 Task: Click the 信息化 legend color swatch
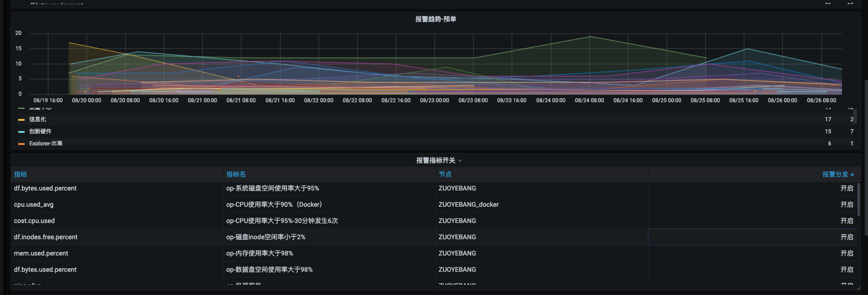tap(21, 120)
